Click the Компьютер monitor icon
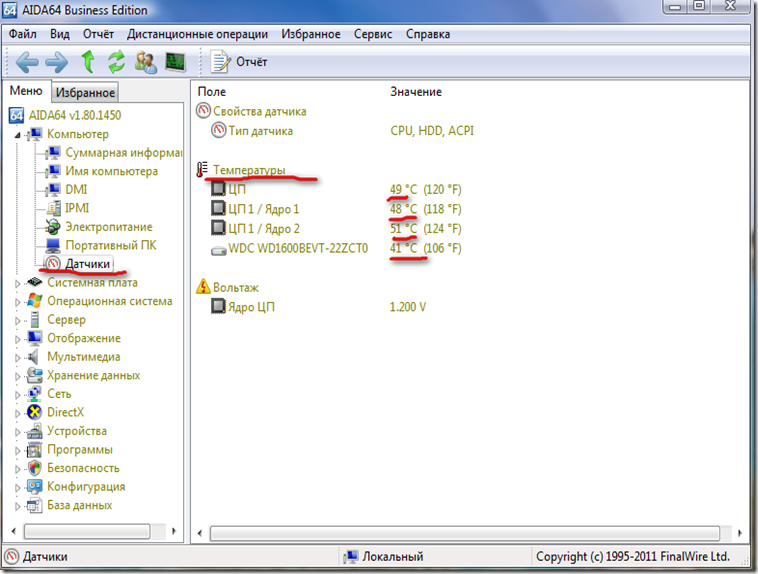Image resolution: width=758 pixels, height=574 pixels. coord(34,134)
